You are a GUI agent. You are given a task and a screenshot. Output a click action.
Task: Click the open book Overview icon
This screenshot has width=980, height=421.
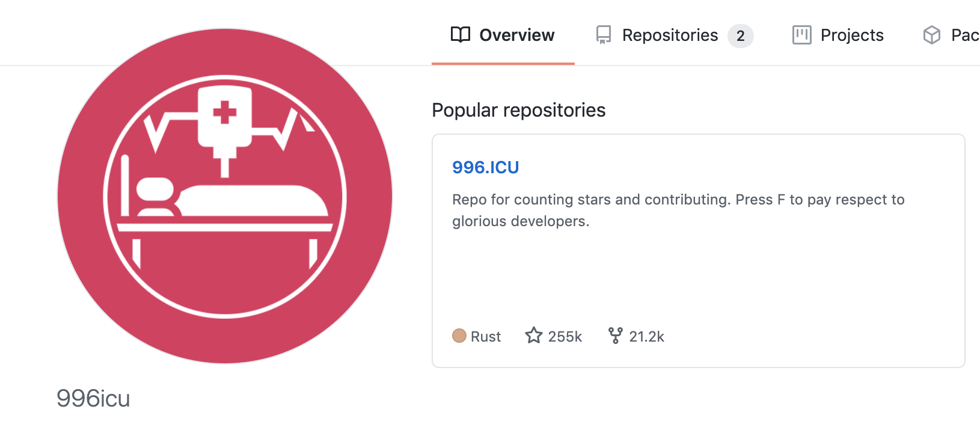click(x=461, y=35)
